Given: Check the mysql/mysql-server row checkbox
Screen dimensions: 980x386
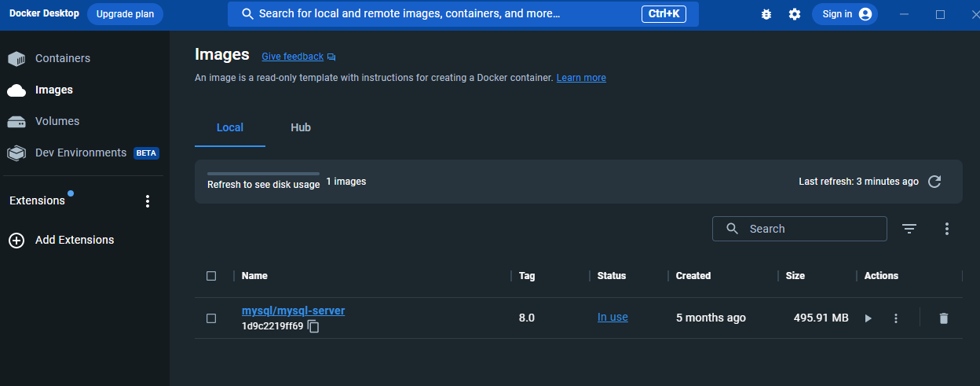Looking at the screenshot, I should 211,318.
